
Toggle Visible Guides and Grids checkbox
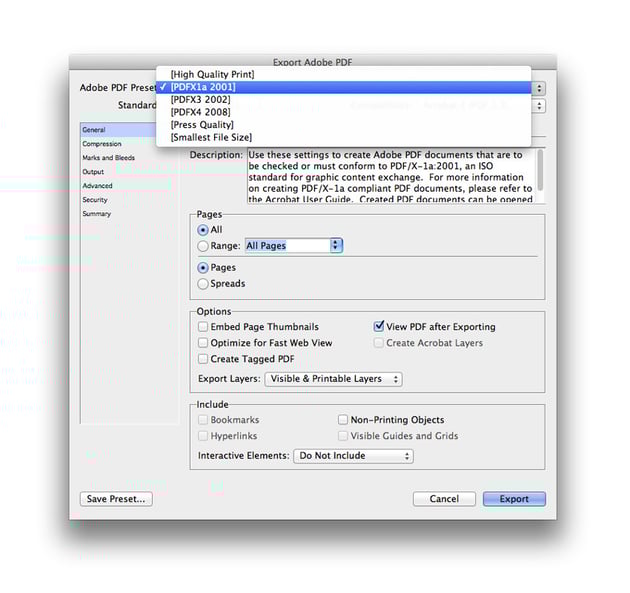[343, 436]
